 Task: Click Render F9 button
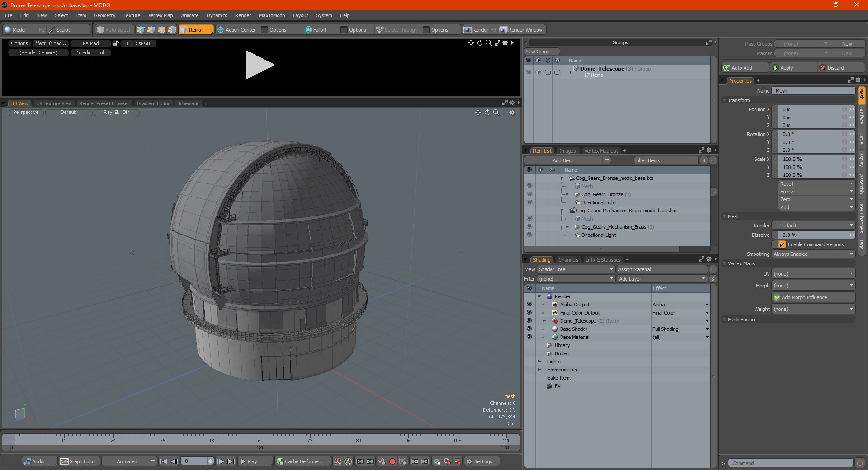pyautogui.click(x=480, y=30)
